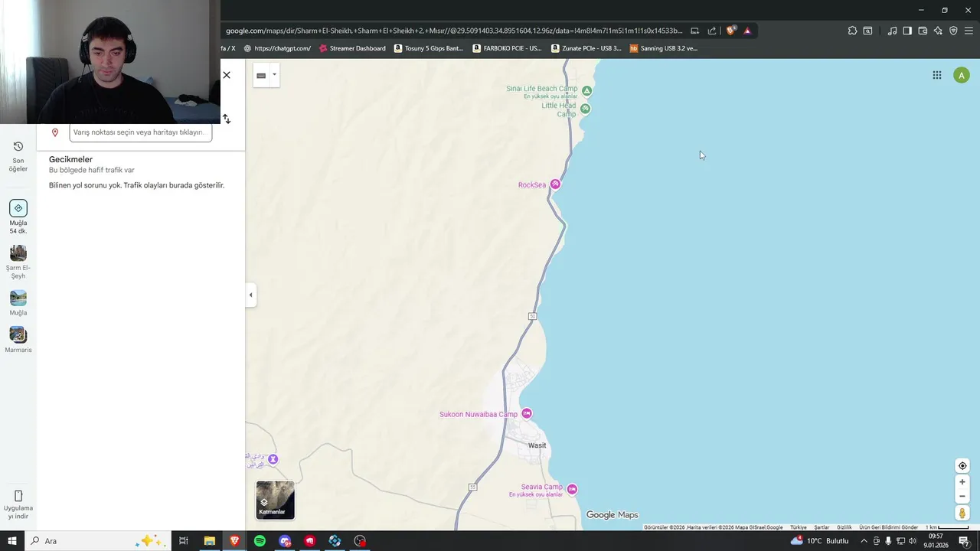Open the browser hamburger menu
The image size is (980, 551).
click(969, 31)
